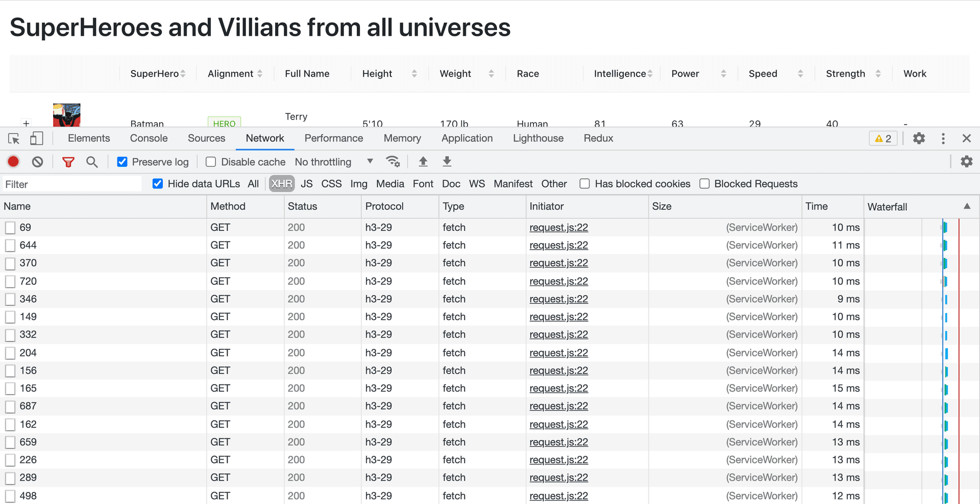Uncheck the Preserve log checkbox
Image resolution: width=980 pixels, height=504 pixels.
click(122, 162)
